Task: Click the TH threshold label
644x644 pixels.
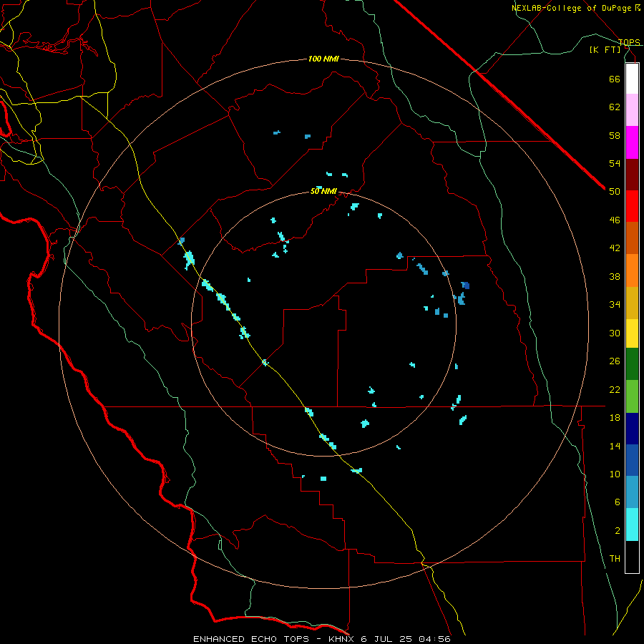Action: pyautogui.click(x=615, y=559)
